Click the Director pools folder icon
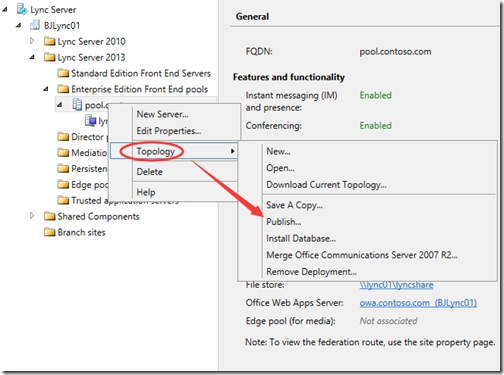This screenshot has width=504, height=375. [x=63, y=137]
